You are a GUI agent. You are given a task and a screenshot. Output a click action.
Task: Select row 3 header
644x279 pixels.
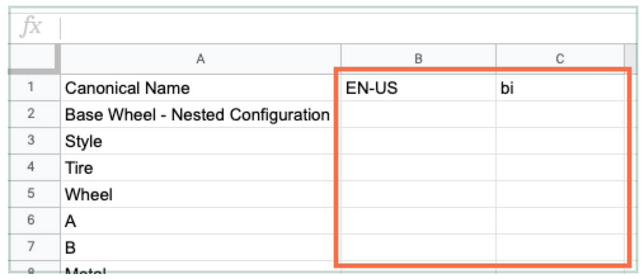pos(30,141)
